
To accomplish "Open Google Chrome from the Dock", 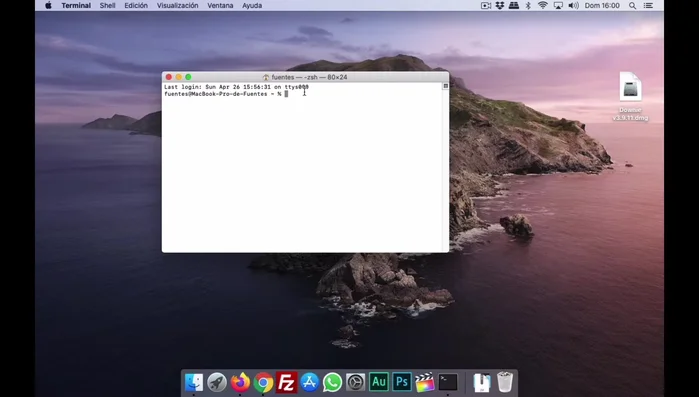I will pos(263,382).
